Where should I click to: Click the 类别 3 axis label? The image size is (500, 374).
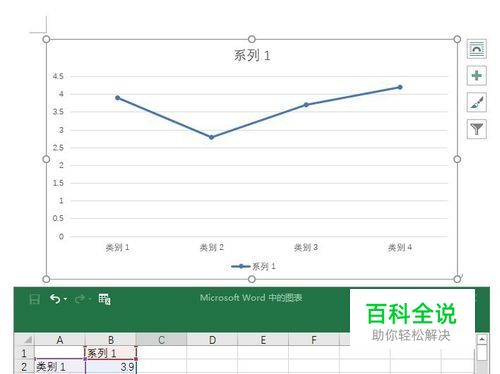[x=306, y=247]
